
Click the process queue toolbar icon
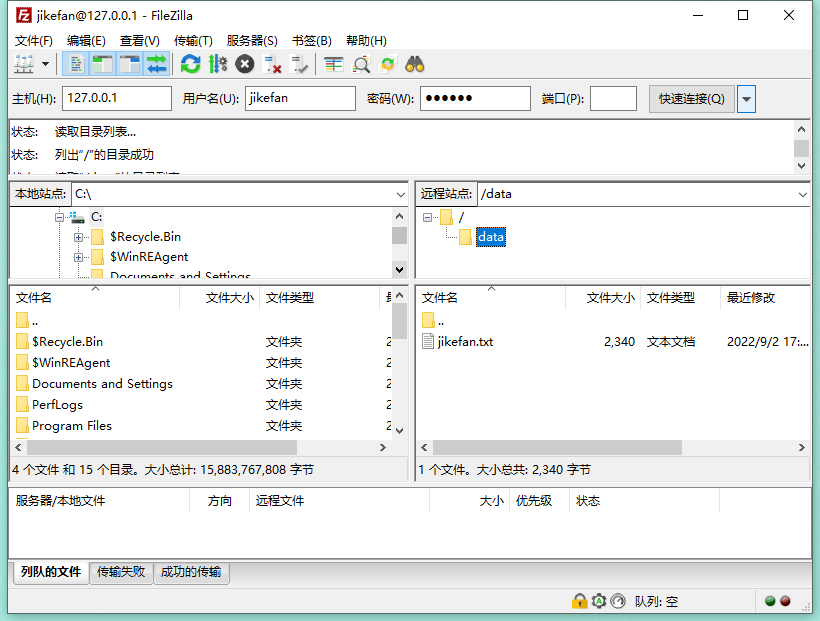tap(218, 64)
